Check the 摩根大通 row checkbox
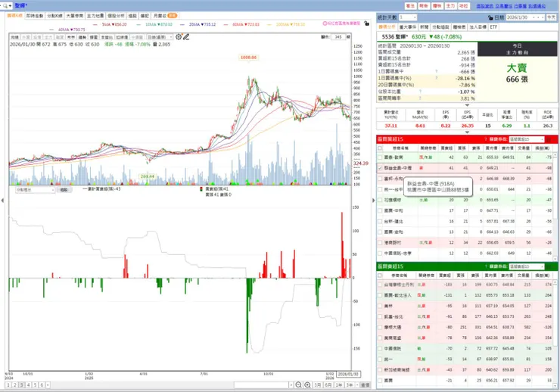The image size is (560, 392). tap(380, 327)
